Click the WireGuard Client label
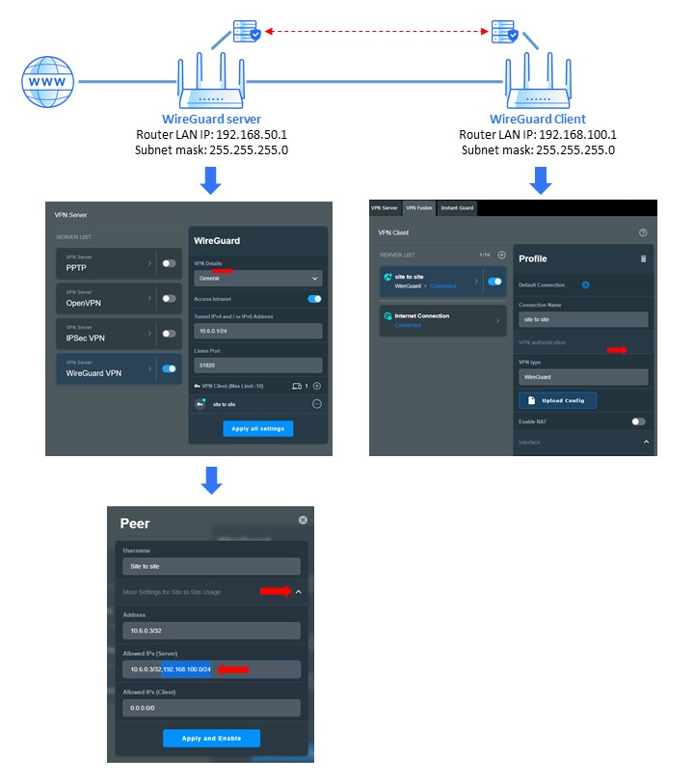 point(538,119)
